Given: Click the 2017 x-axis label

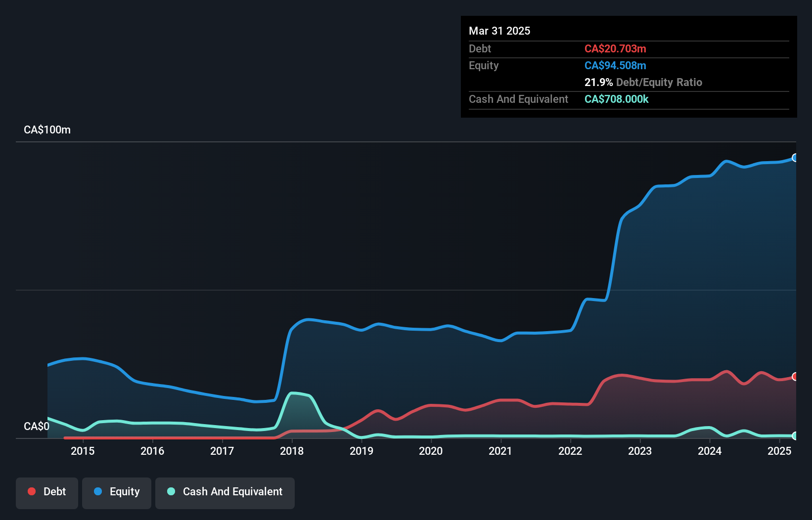Looking at the screenshot, I should [x=222, y=451].
